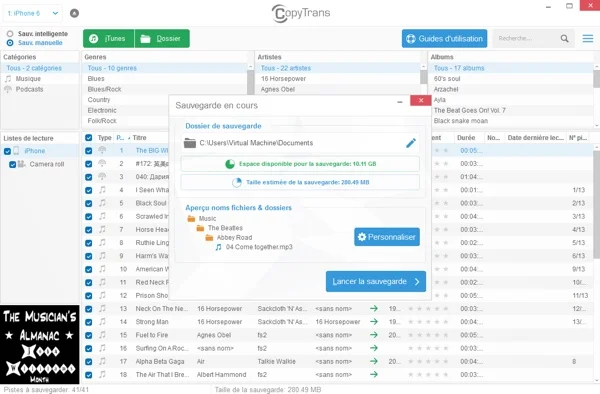600x394 pixels.
Task: Open the iPhone 6 device dropdown
Action: 33,13
